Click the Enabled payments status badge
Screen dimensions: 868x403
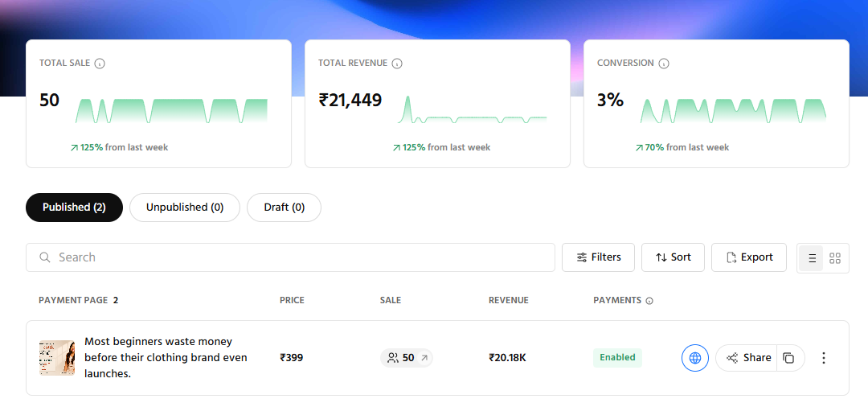click(617, 357)
